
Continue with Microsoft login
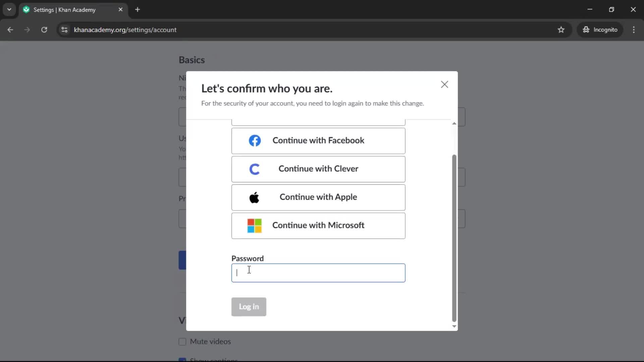coord(318,226)
